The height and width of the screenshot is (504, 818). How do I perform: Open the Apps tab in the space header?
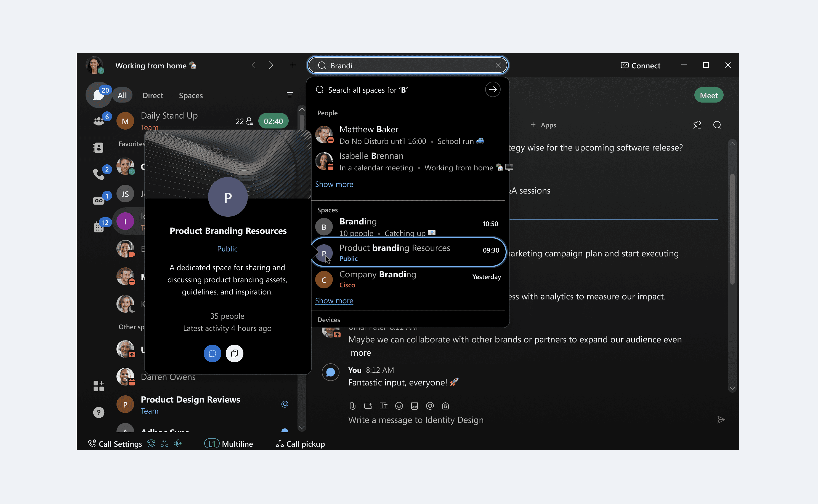tap(543, 125)
